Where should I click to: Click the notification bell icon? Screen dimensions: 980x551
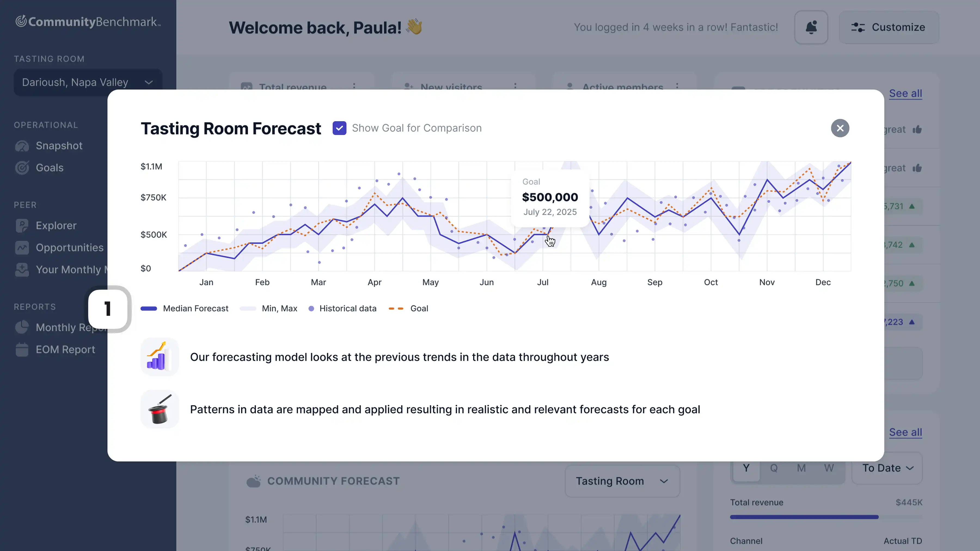[811, 27]
